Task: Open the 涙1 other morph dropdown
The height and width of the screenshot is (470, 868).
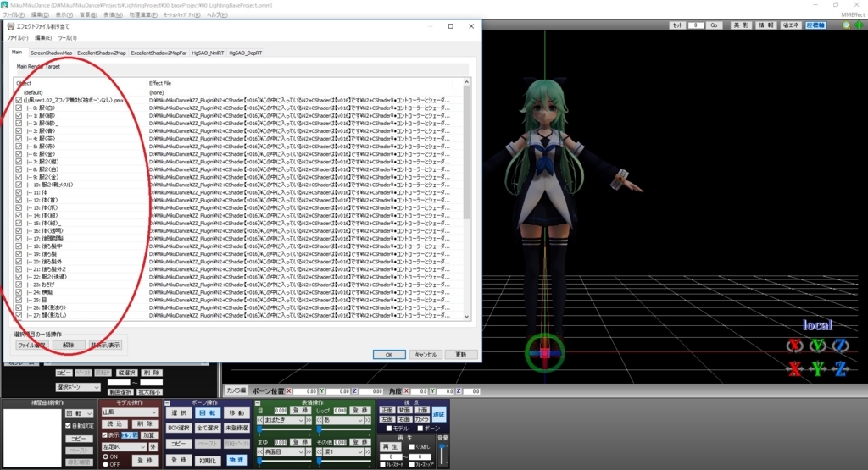Action: coord(342,451)
